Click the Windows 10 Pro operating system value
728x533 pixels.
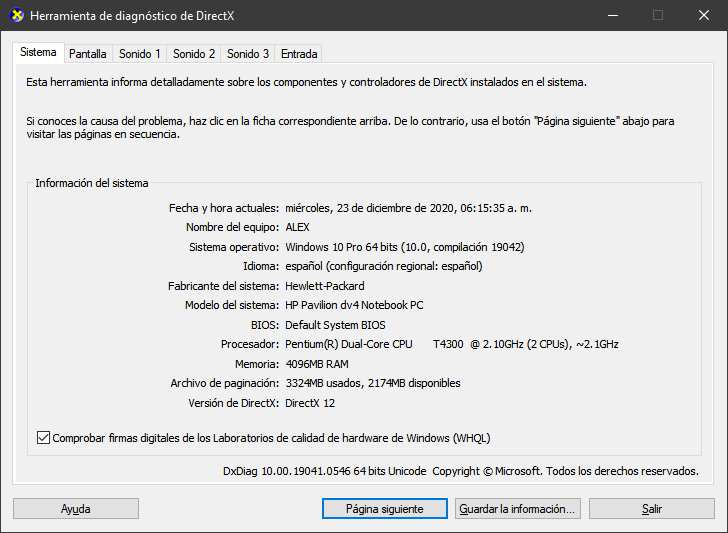click(405, 247)
